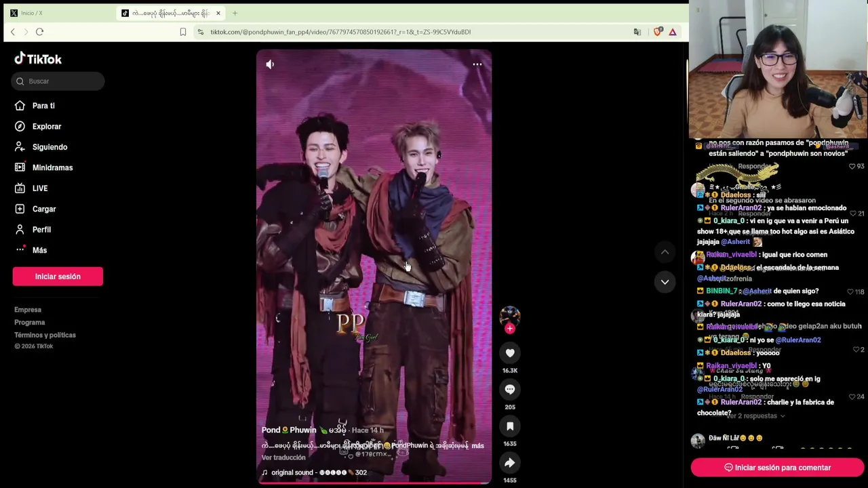Open the Perfil page
The height and width of the screenshot is (488, 868).
coord(41,230)
